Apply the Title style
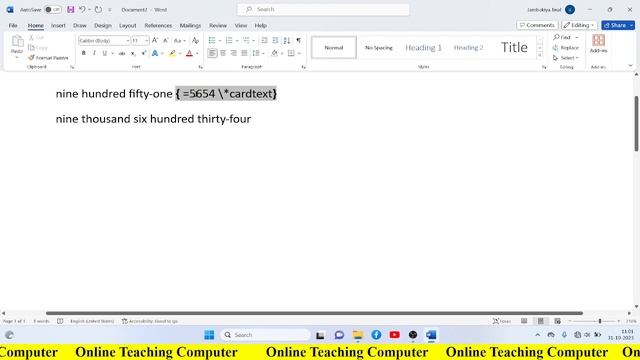640x360 pixels. [514, 47]
